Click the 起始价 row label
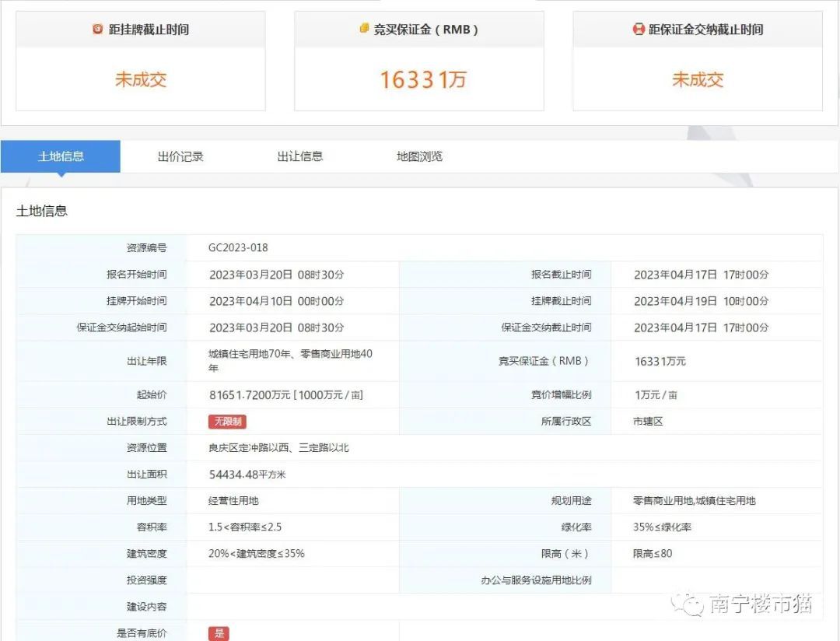Screen dimensions: 840x641 (x=152, y=395)
